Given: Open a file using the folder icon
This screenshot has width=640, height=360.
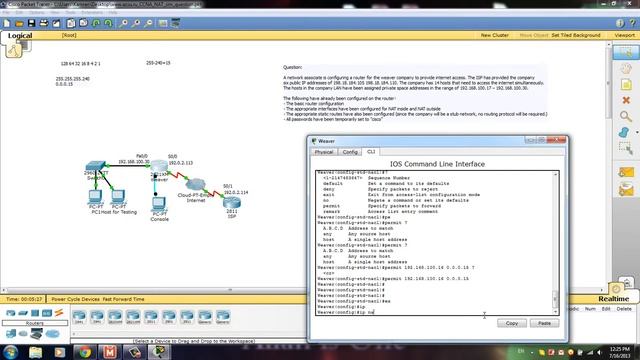Looking at the screenshot, I should 19,24.
